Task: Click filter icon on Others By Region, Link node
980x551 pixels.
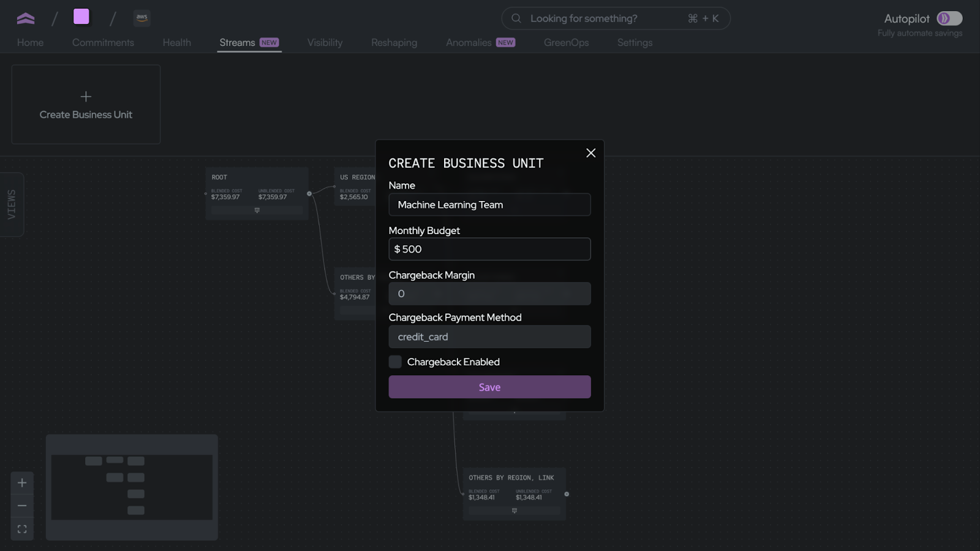Action: click(514, 511)
